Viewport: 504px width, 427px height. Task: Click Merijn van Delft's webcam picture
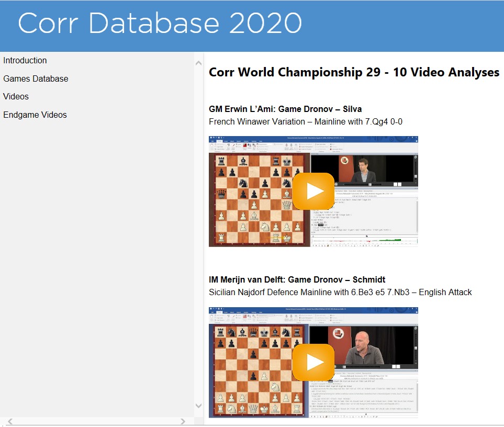click(x=363, y=345)
